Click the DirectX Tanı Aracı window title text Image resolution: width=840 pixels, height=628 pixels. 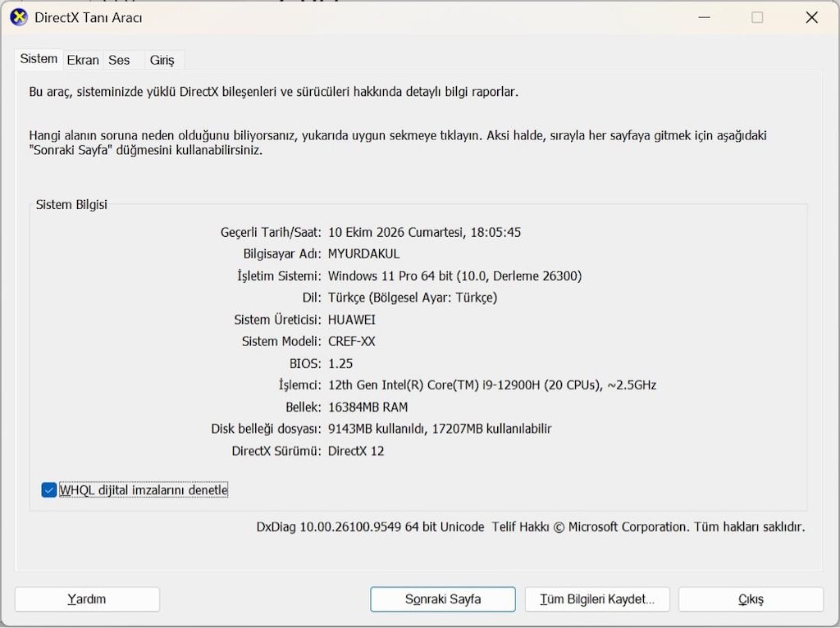point(89,18)
